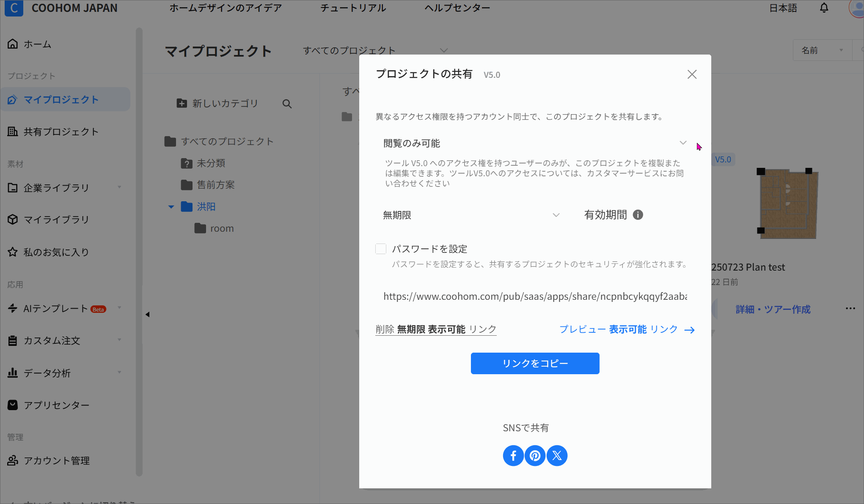The image size is (864, 504).
Task: Click the 削除 無期限 表示可能 リンク link
Action: pos(436,329)
